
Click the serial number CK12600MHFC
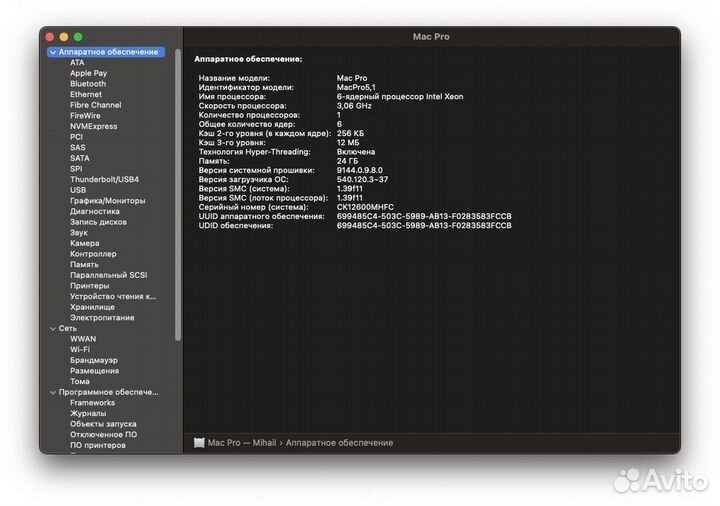[x=365, y=208]
